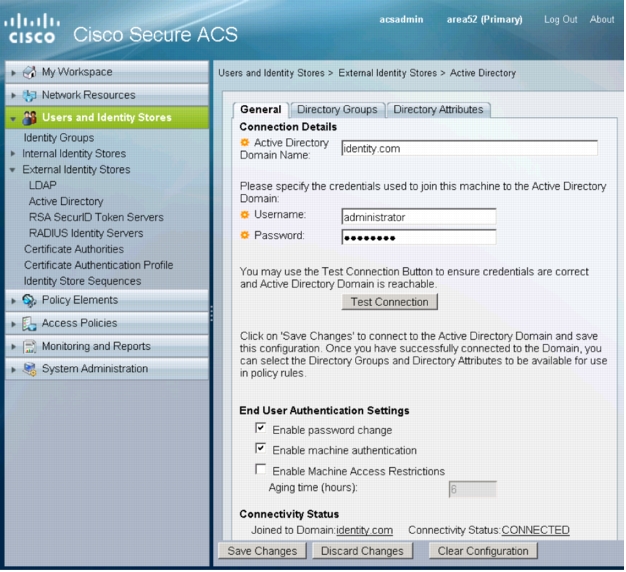The image size is (626, 572).
Task: Select Certificate Authentication Profile
Action: point(99,265)
